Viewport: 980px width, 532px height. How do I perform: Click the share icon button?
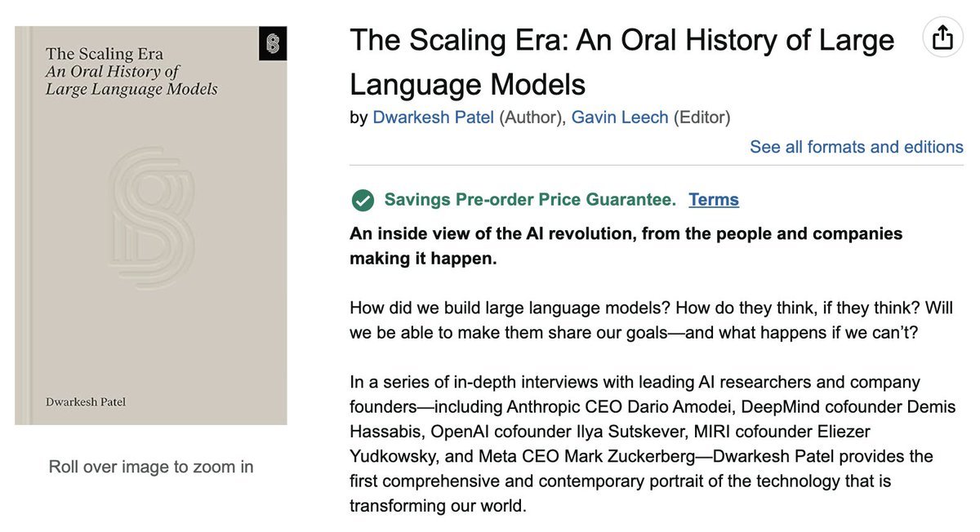[x=942, y=38]
